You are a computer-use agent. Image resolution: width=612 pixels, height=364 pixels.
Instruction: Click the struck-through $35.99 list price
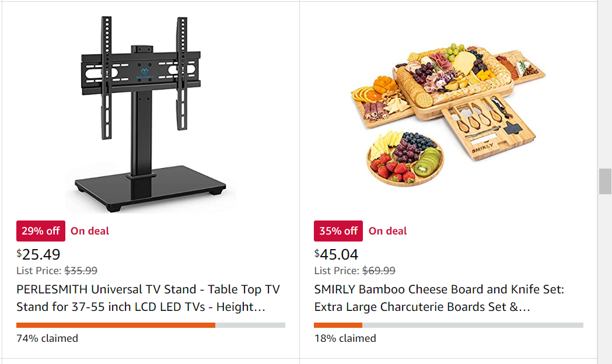(81, 271)
